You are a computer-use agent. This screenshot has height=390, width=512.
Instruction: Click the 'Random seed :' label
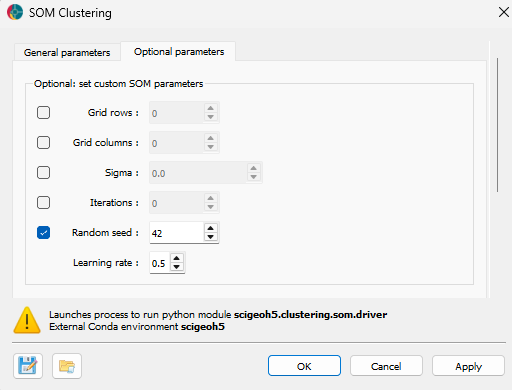[x=105, y=233]
